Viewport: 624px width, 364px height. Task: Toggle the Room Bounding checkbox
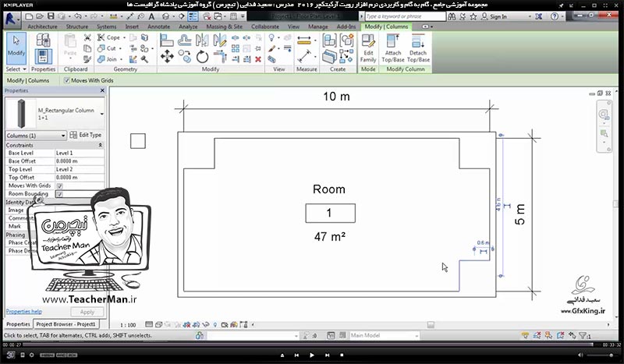pyautogui.click(x=59, y=194)
